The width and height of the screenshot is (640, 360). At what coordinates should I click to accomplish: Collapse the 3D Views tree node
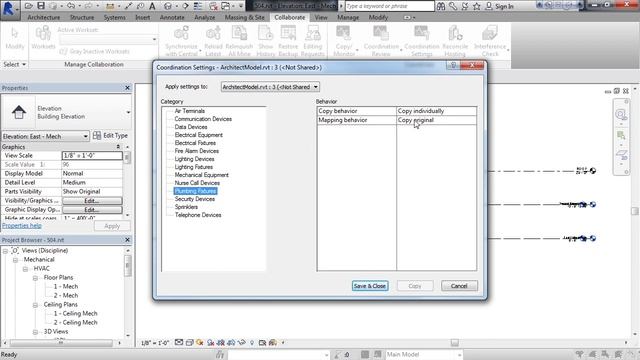pos(36,332)
